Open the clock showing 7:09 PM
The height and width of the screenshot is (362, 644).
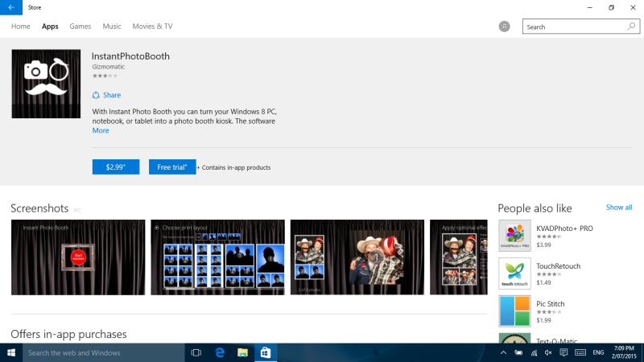[x=625, y=352]
